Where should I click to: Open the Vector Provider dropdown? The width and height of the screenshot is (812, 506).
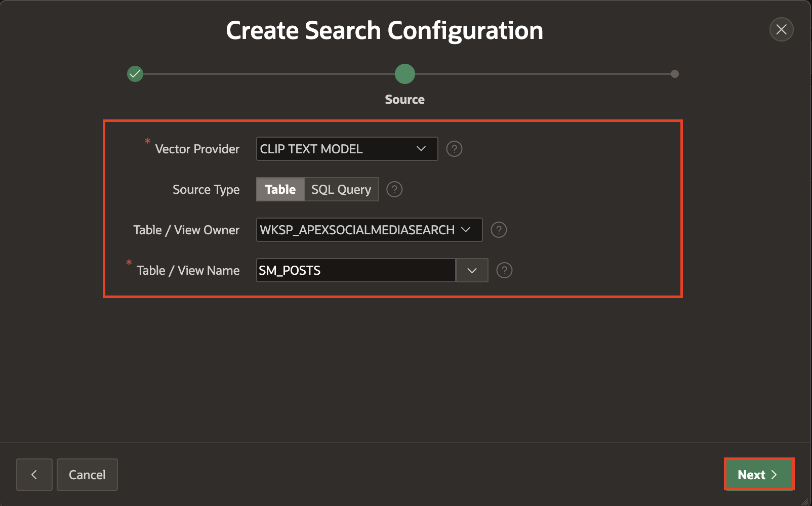click(347, 149)
